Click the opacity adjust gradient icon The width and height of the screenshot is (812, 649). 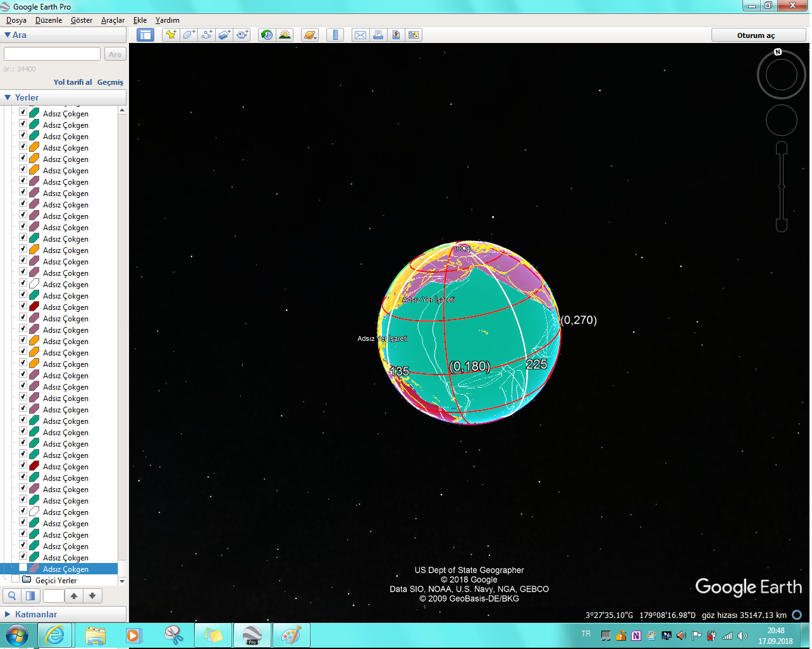(30, 596)
